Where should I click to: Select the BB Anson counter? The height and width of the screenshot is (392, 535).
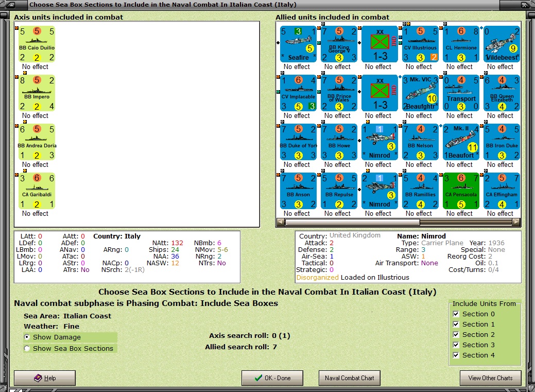298,191
